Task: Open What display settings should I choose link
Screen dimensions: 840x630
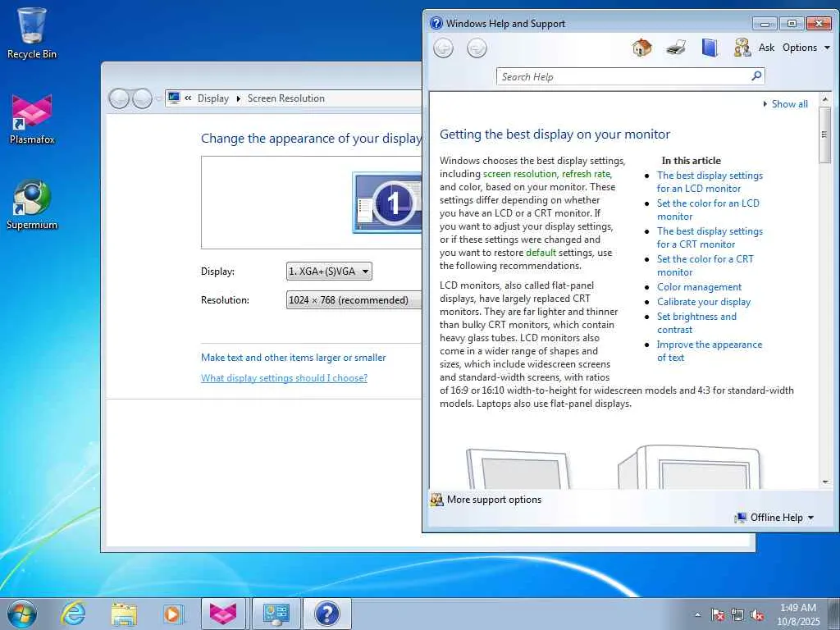Action: coord(284,377)
